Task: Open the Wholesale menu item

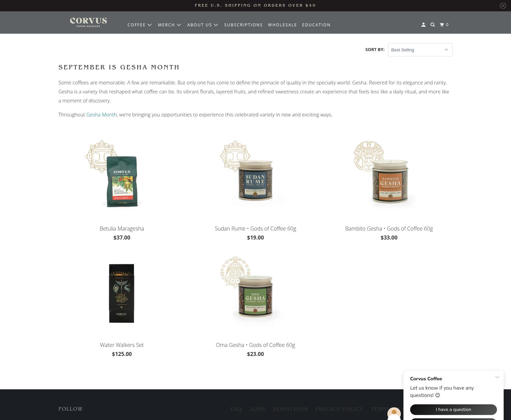Action: (282, 25)
